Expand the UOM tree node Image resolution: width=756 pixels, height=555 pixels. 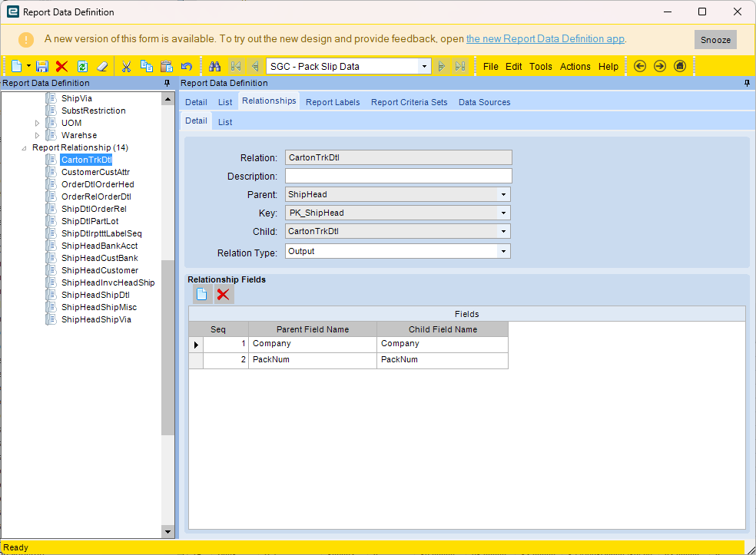[x=37, y=123]
